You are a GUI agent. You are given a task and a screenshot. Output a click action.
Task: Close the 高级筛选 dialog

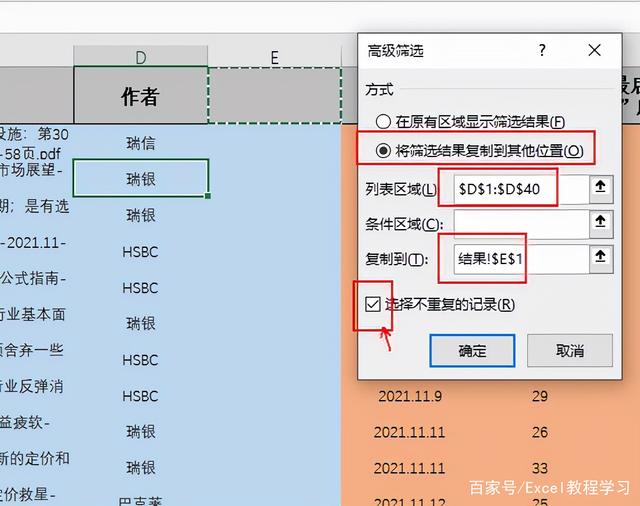coord(594,50)
